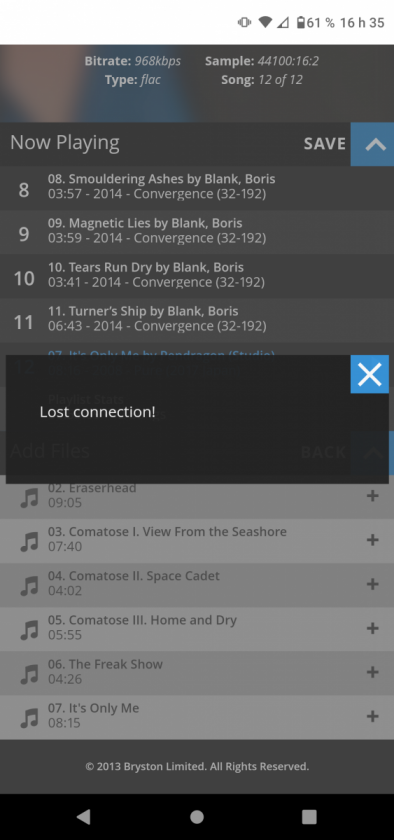The image size is (394, 840).
Task: Tap Android home navigation button
Action: (x=197, y=816)
